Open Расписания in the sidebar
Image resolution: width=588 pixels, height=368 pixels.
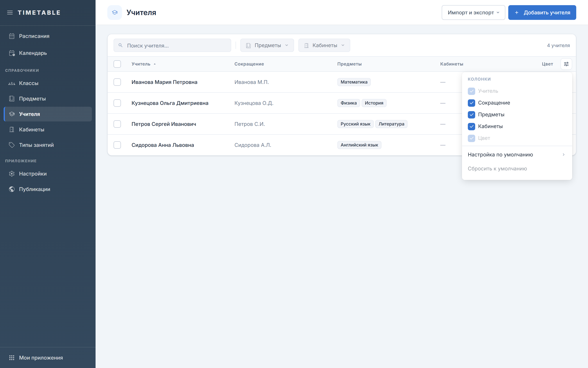48,36
